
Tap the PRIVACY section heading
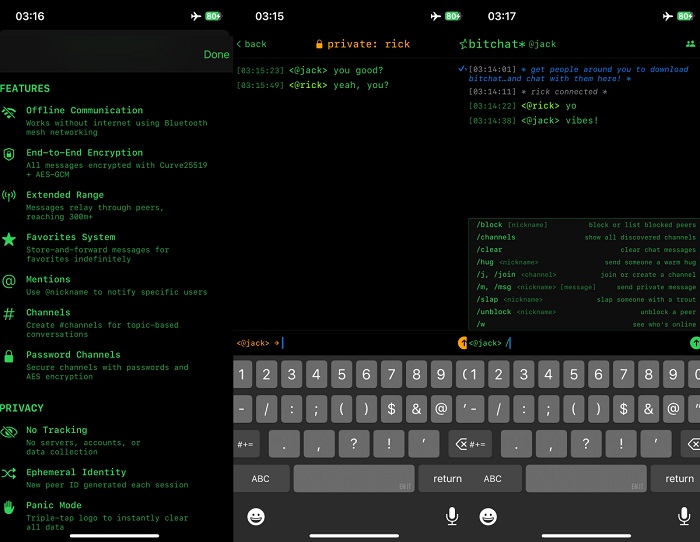[x=22, y=408]
